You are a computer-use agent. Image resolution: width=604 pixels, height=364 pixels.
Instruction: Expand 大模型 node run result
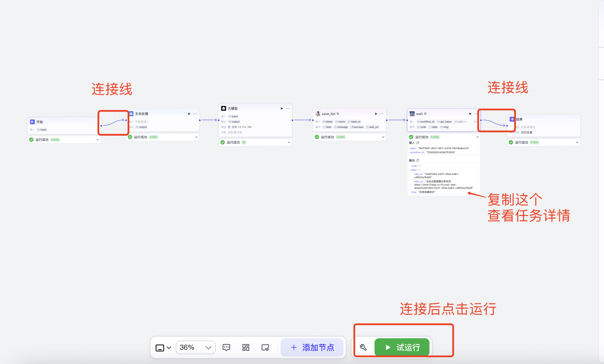pos(289,142)
